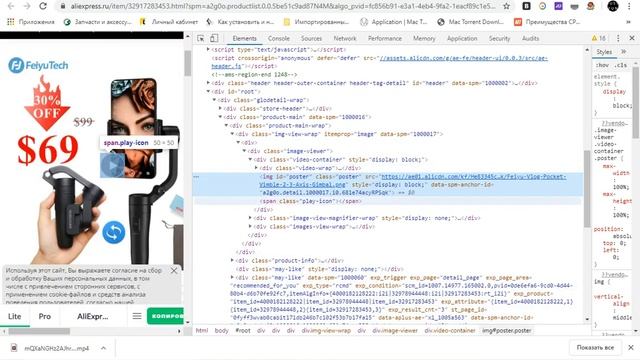
Task: Play the product video via play icon
Action: (112, 165)
